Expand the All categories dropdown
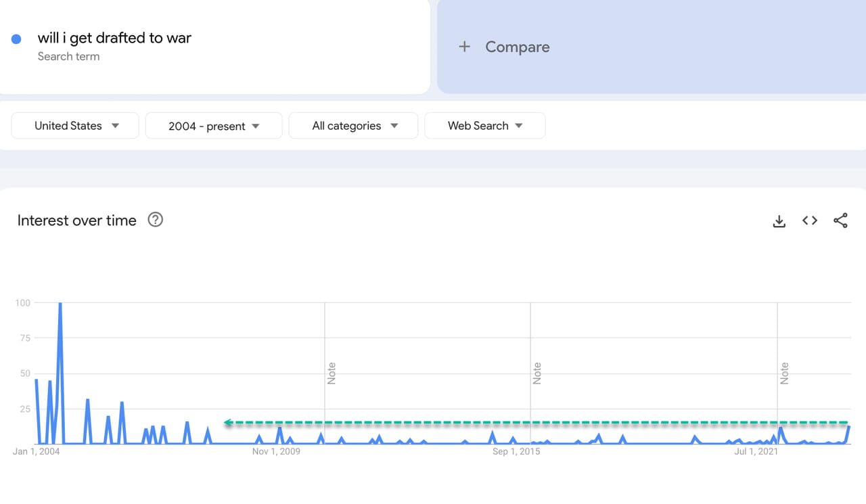The image size is (866, 504). (x=354, y=126)
